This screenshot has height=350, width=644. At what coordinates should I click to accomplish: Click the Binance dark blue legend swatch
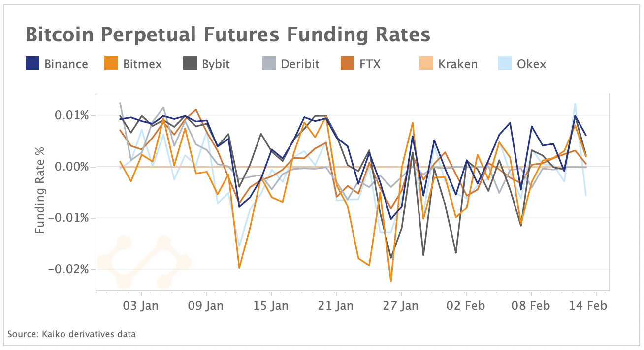(32, 64)
